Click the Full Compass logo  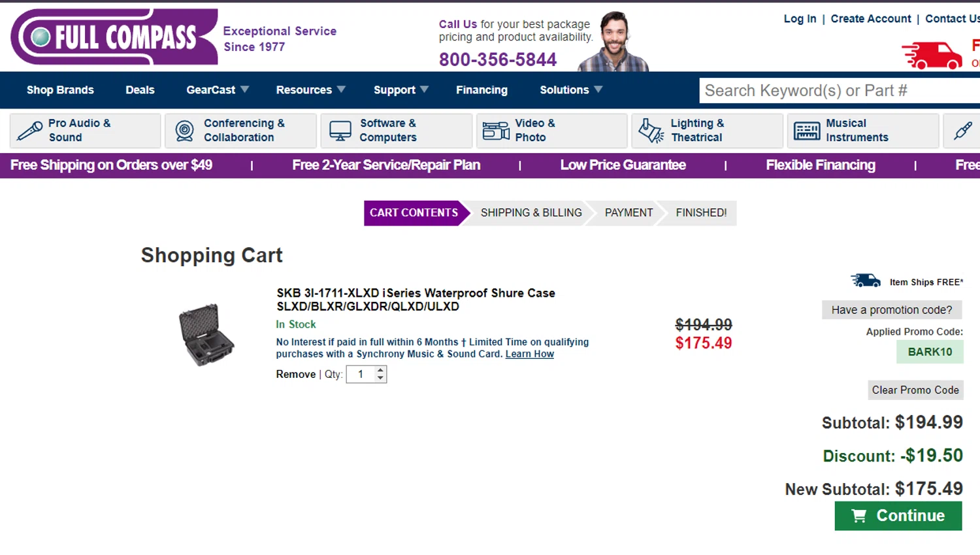click(114, 37)
